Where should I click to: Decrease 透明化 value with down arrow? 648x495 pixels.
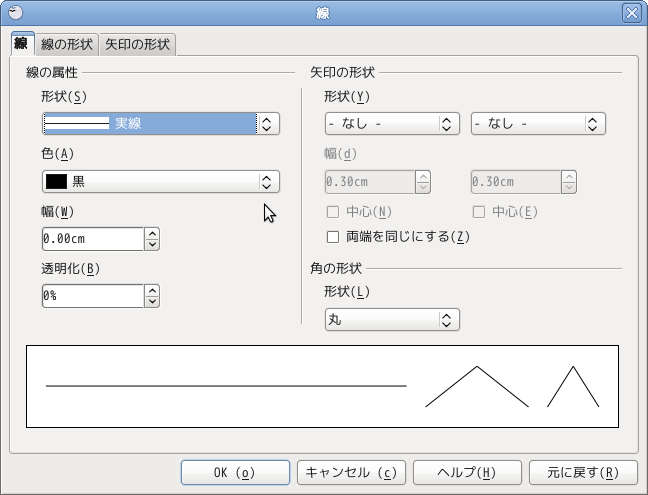tap(152, 302)
